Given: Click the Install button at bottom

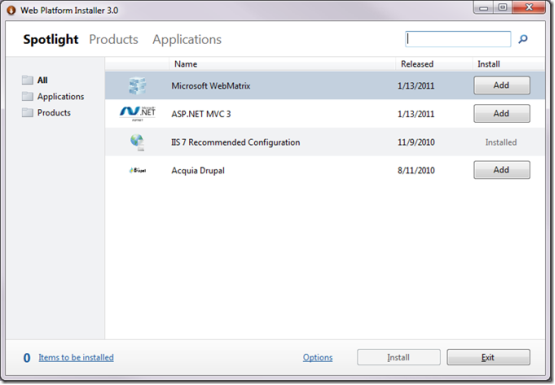Looking at the screenshot, I should coord(399,357).
